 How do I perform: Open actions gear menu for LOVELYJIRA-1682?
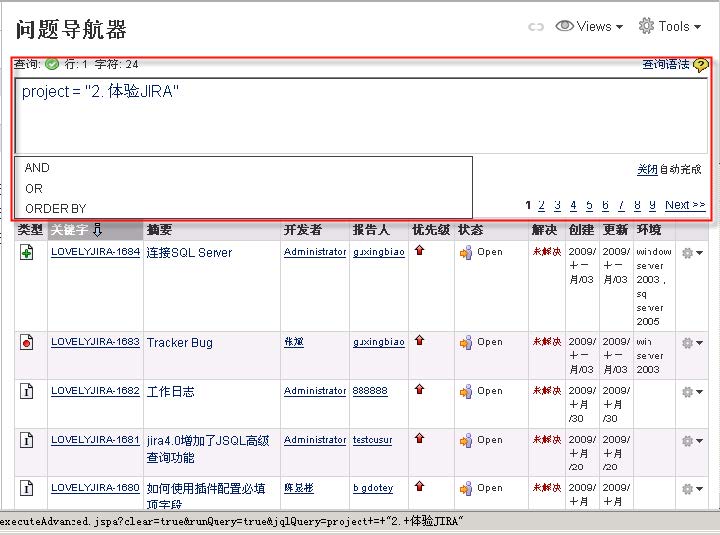click(x=692, y=392)
